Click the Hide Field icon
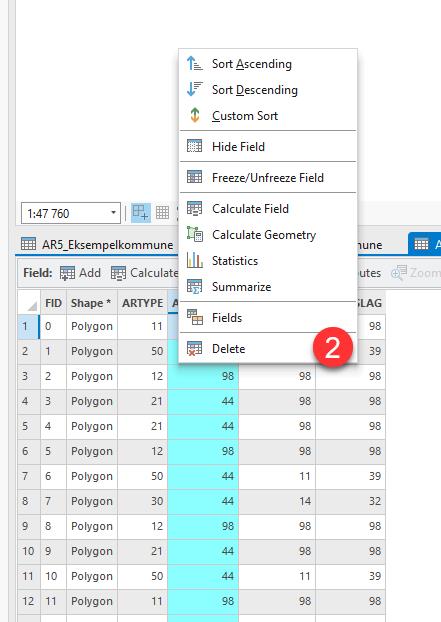The width and height of the screenshot is (441, 622). tap(194, 146)
